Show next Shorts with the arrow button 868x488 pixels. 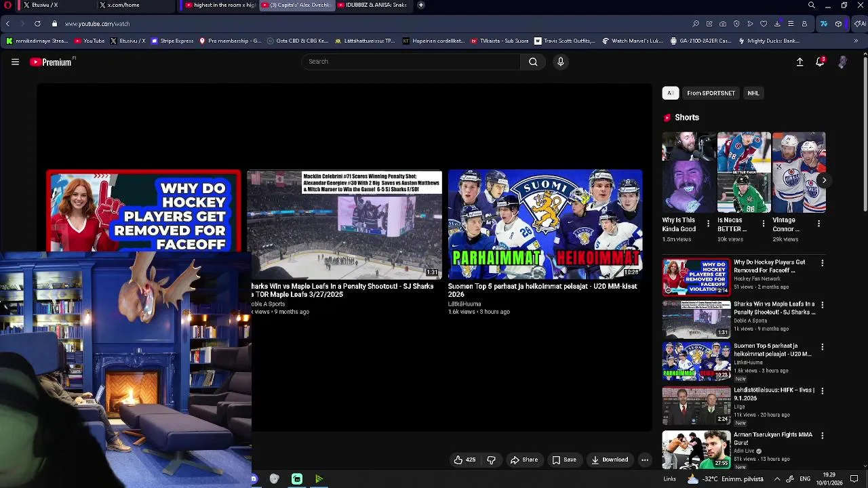[x=824, y=180]
